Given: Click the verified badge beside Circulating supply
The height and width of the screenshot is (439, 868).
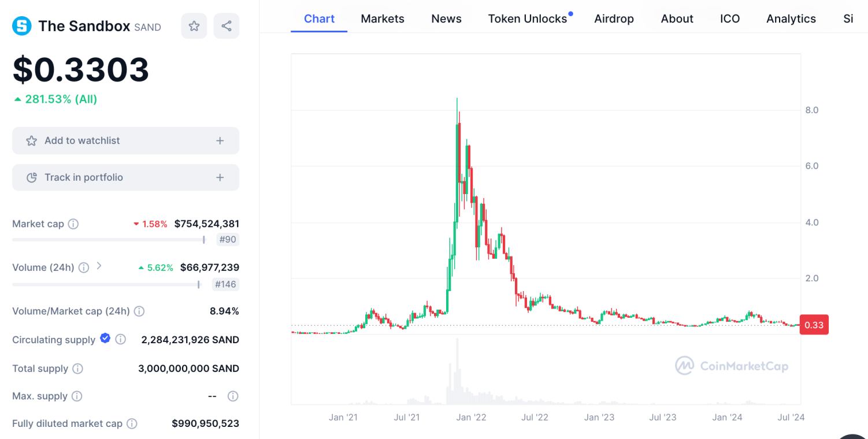Looking at the screenshot, I should pos(105,338).
